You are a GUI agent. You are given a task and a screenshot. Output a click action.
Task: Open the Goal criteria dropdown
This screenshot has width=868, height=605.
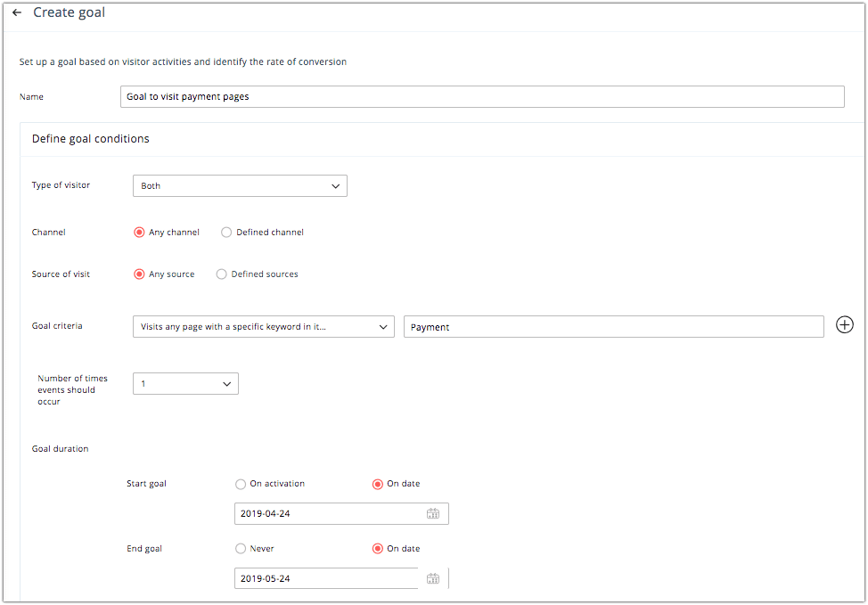coord(264,327)
